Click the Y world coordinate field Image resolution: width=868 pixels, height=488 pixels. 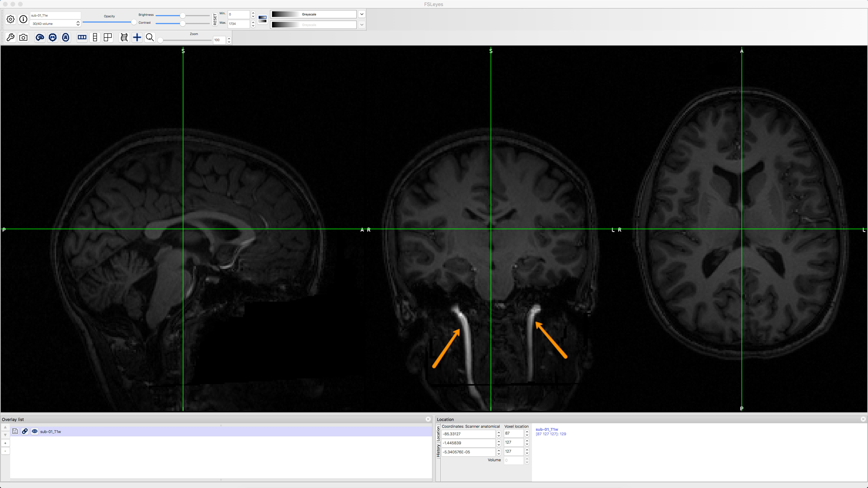click(468, 443)
